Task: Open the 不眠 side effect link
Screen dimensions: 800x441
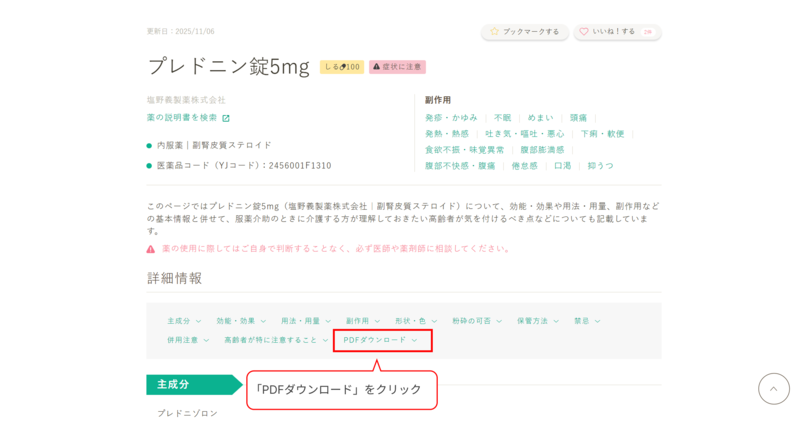Action: [503, 118]
